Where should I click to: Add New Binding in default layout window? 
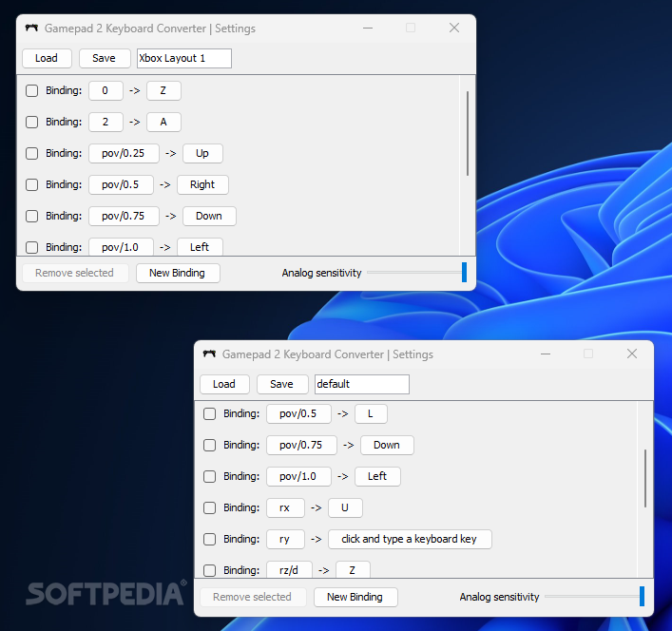click(355, 597)
